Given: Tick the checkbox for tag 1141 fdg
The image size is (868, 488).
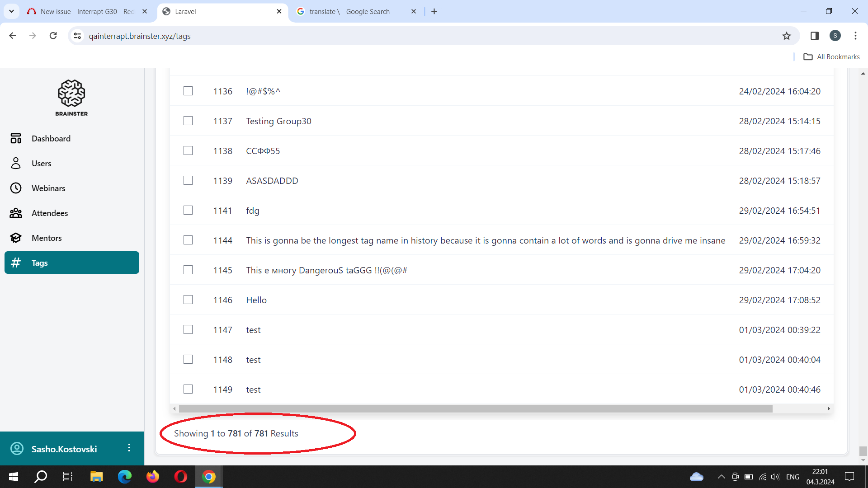Looking at the screenshot, I should (188, 211).
